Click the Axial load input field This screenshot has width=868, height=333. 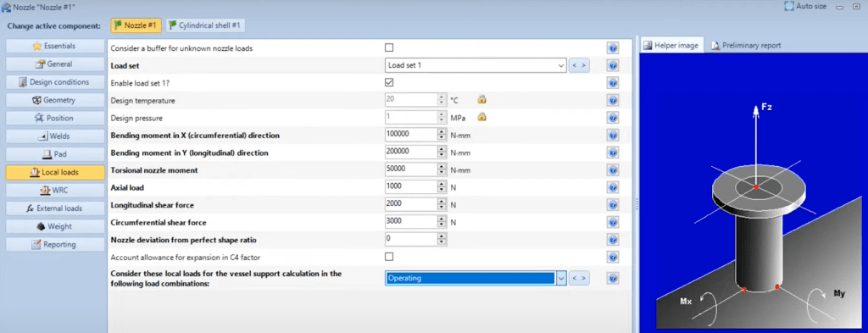pos(411,187)
